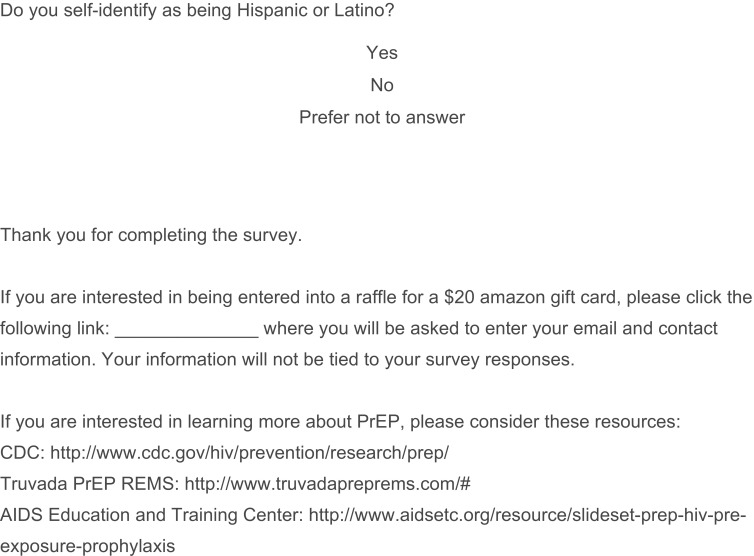
Task: Click the "exposure-prophylaxis" URL continuation line
Action: (88, 547)
